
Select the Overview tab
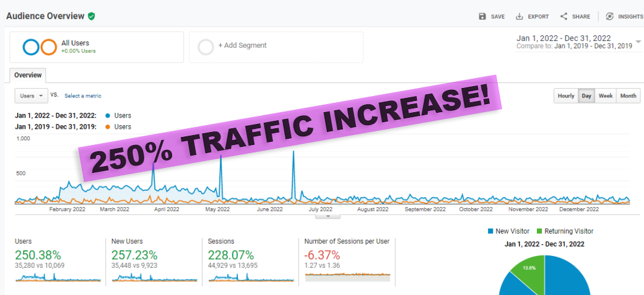pos(28,76)
